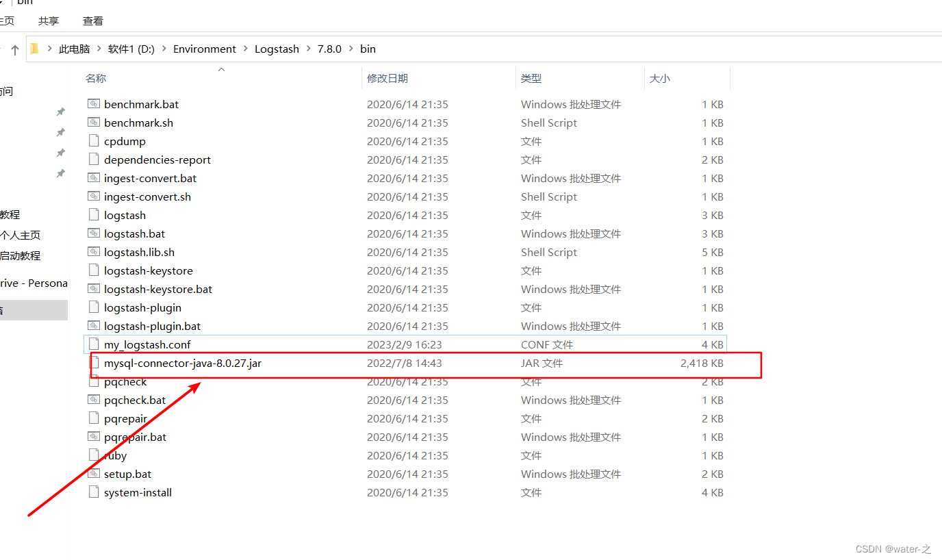The width and height of the screenshot is (942, 560).
Task: Click the setup.bat file icon
Action: 94,474
